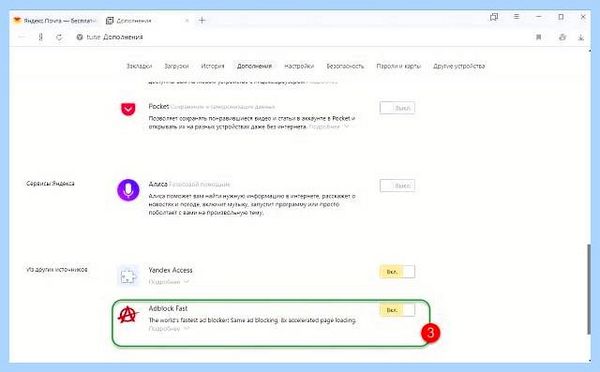Screen dimensions: 600x372
Task: Expand Подробнее under Adblock Fast
Action: pyautogui.click(x=169, y=329)
